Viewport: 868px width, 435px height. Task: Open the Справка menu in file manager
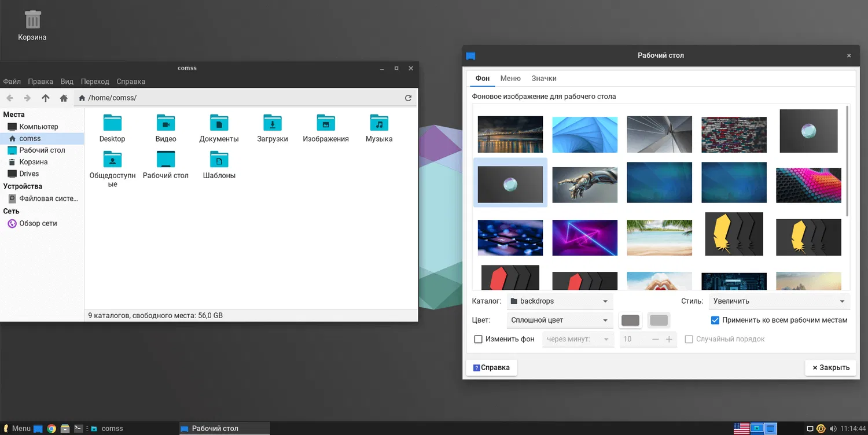[x=131, y=82]
